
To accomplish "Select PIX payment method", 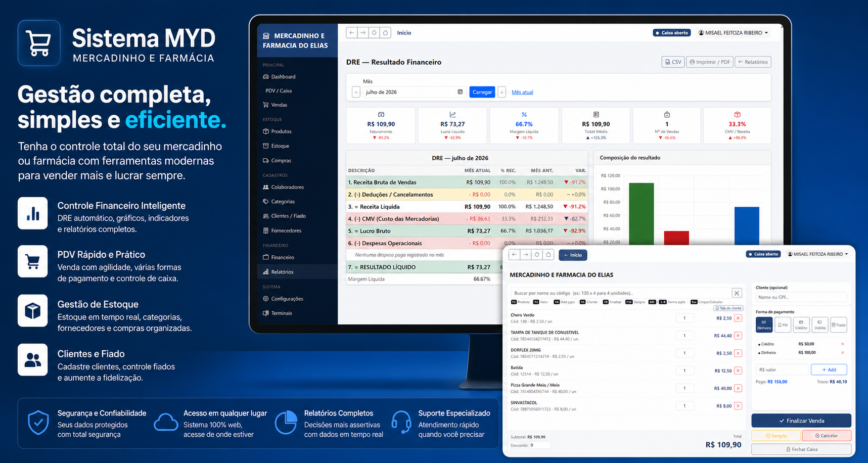I will pos(783,325).
